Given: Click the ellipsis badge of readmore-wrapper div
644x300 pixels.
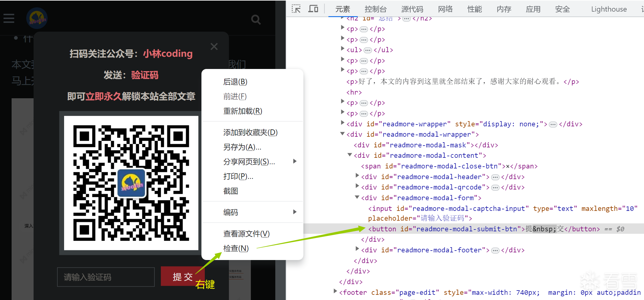Looking at the screenshot, I should (553, 124).
